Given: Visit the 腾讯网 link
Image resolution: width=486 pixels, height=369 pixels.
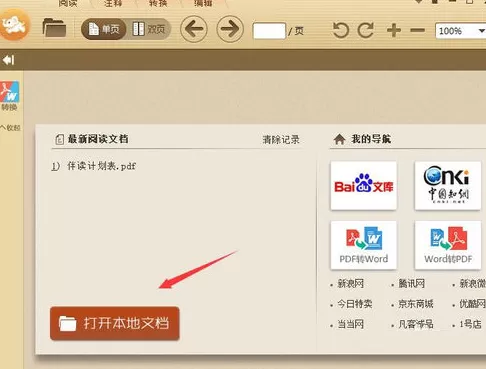Looking at the screenshot, I should click(x=412, y=284).
